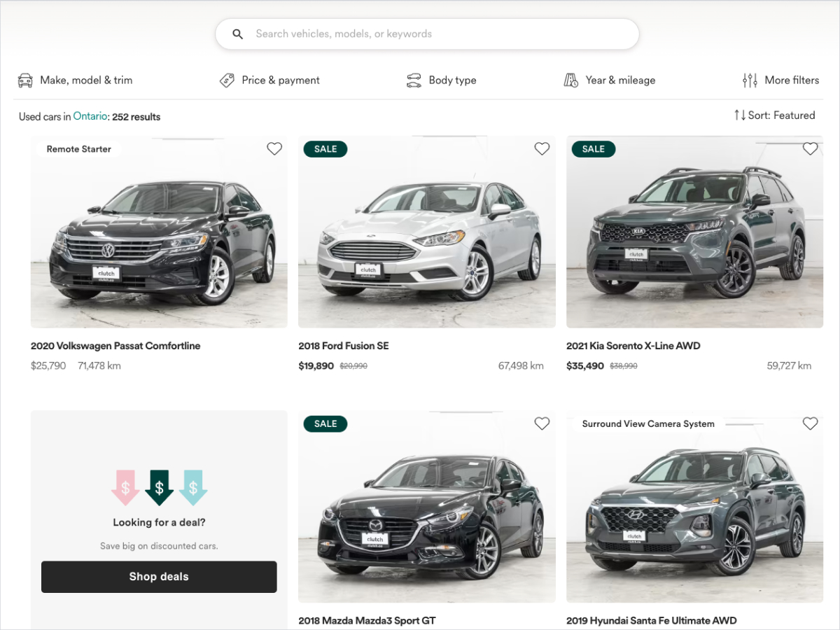Click the body type cars icon
This screenshot has height=630, width=840.
coord(414,80)
